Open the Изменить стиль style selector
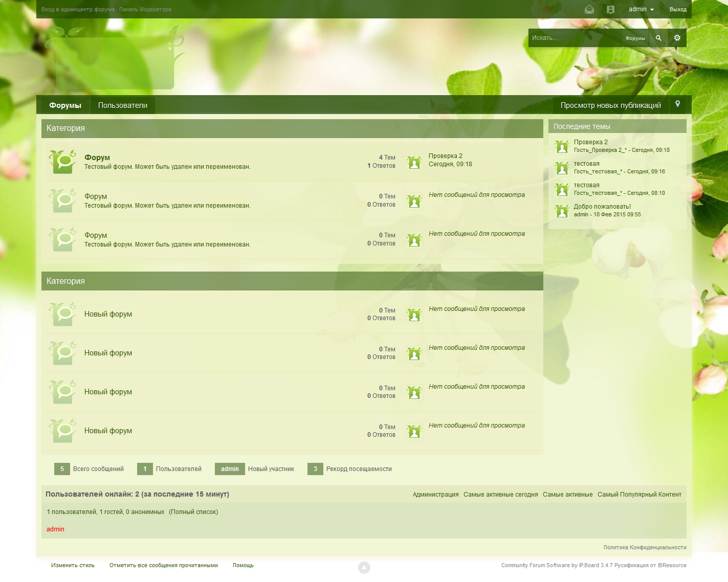Viewport: 728px width, 582px height. click(73, 565)
